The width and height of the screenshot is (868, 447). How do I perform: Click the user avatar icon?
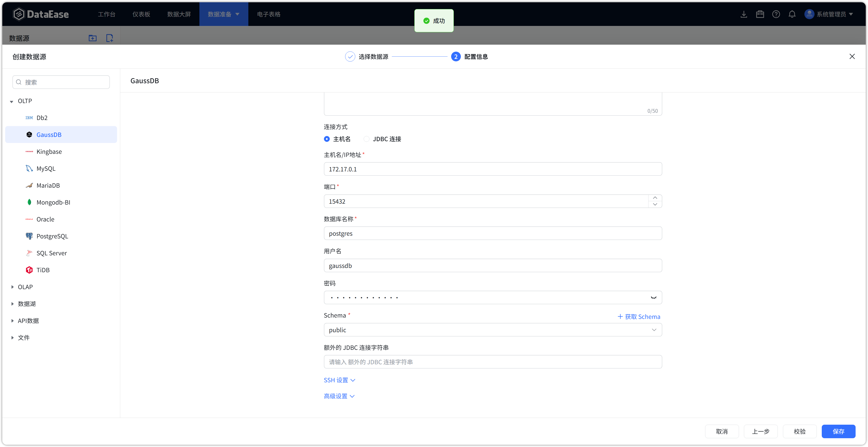tap(809, 14)
